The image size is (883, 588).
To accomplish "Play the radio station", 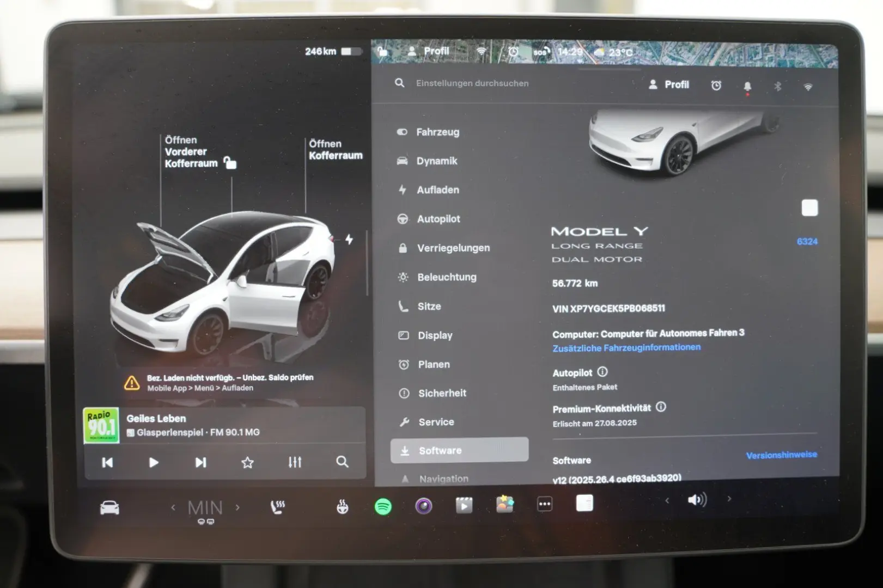I will pyautogui.click(x=154, y=463).
